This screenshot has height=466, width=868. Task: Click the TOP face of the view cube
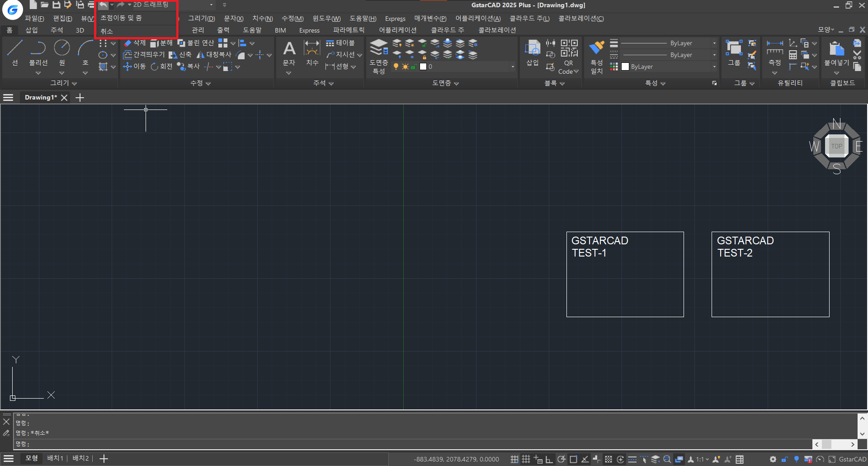(836, 146)
